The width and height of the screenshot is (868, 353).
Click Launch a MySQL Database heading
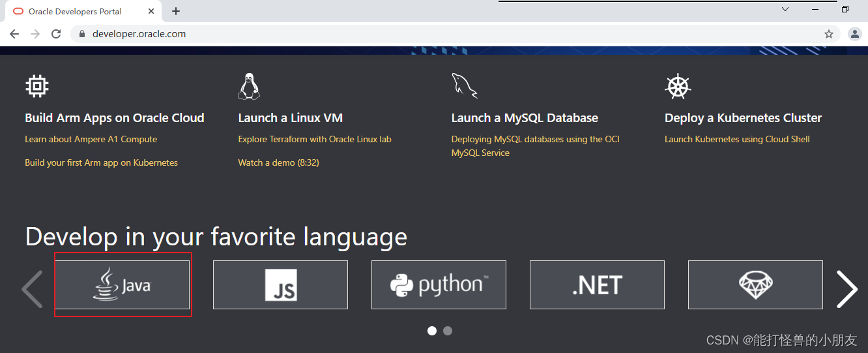525,118
